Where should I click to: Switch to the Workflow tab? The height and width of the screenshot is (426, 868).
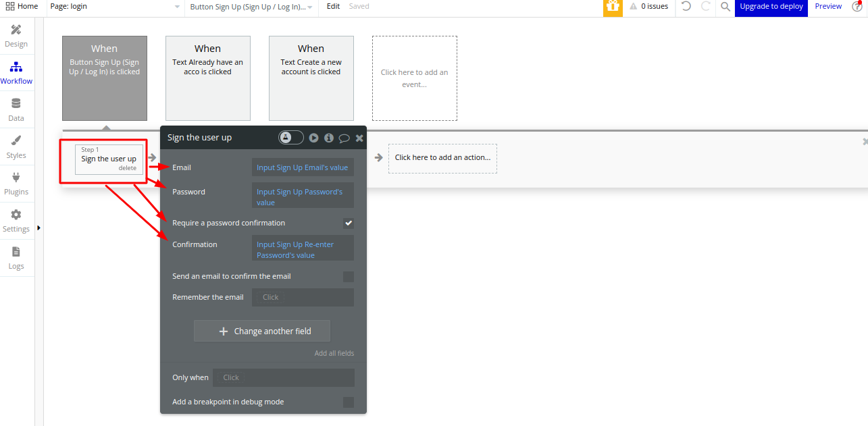(16, 73)
